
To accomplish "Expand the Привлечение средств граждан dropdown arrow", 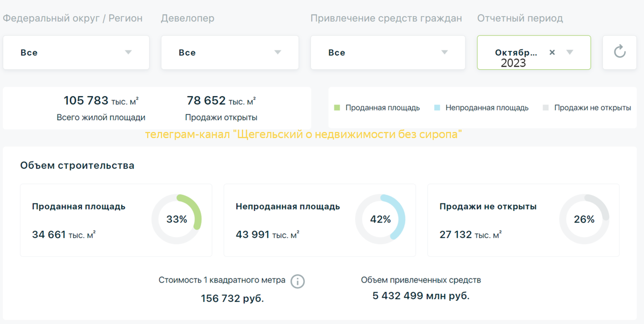I will tap(444, 52).
